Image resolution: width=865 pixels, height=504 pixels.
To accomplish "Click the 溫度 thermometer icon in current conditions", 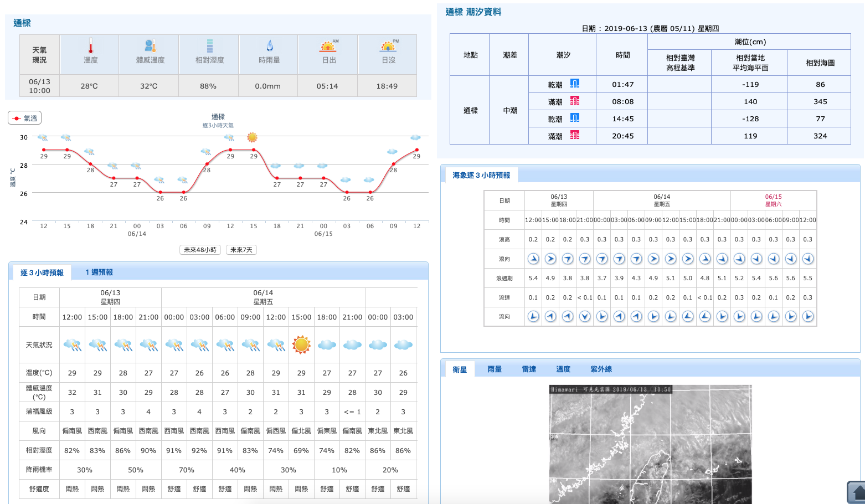I will (91, 46).
